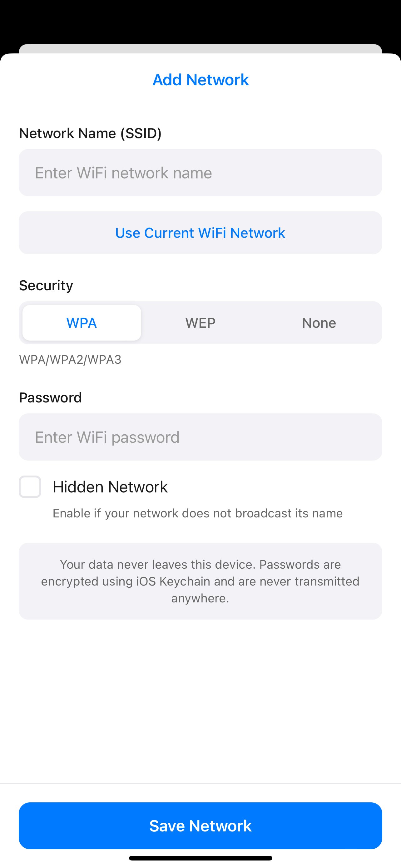Switch security type to WEP
The image size is (401, 868).
pyautogui.click(x=200, y=323)
